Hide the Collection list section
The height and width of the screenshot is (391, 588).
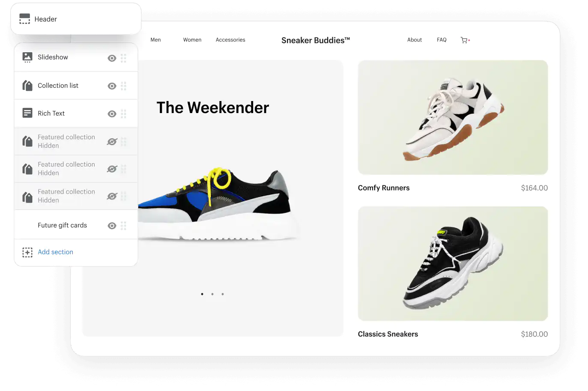(x=112, y=86)
